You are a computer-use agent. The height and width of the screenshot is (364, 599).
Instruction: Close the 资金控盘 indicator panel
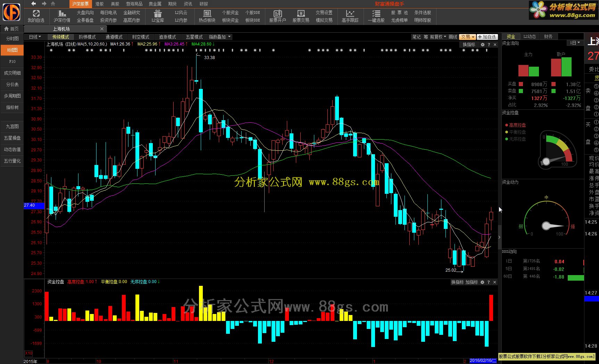click(x=495, y=282)
